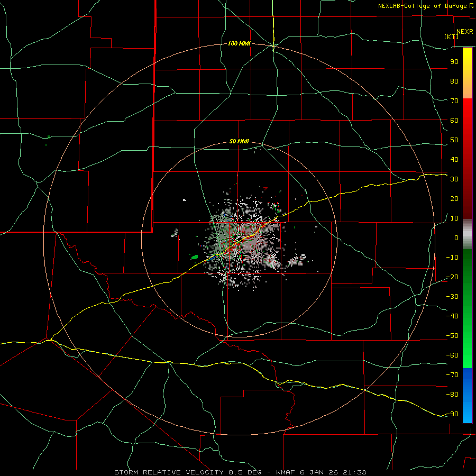Click the 0 value on velocity scale
This screenshot has height=476, width=476.
click(456, 237)
